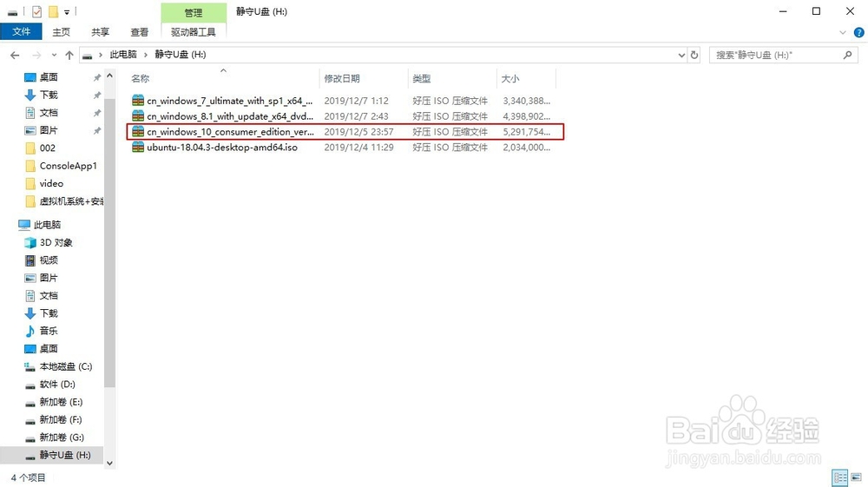Sort by 名称 column header

click(x=224, y=79)
